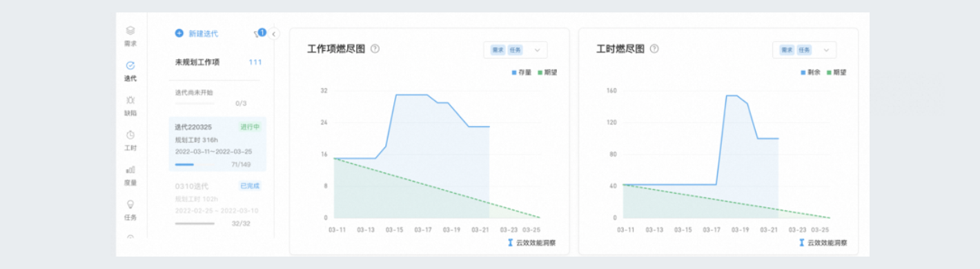
Task: Go to the 工时 clock icon
Action: click(130, 140)
